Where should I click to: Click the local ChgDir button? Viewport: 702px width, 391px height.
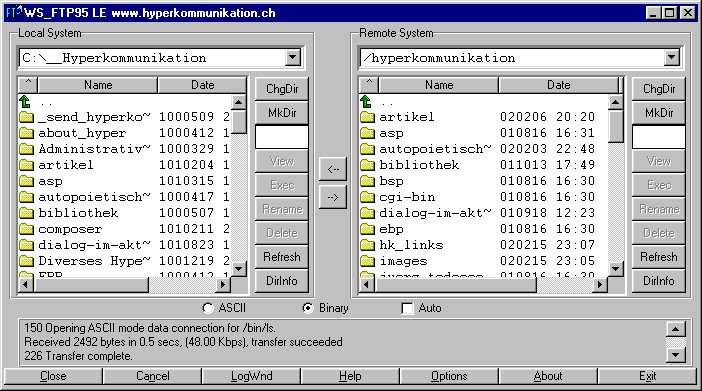[x=282, y=89]
